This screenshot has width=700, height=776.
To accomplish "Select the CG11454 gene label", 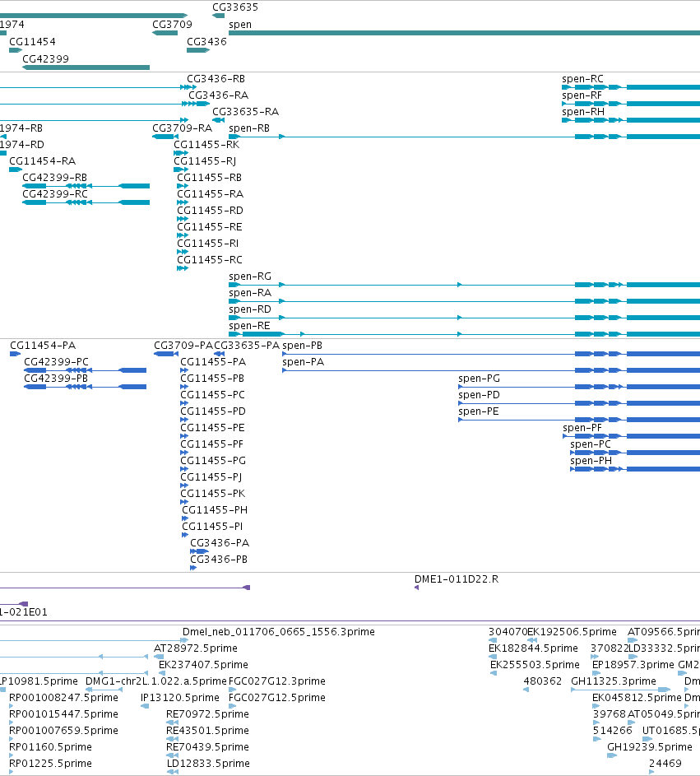I will point(32,42).
